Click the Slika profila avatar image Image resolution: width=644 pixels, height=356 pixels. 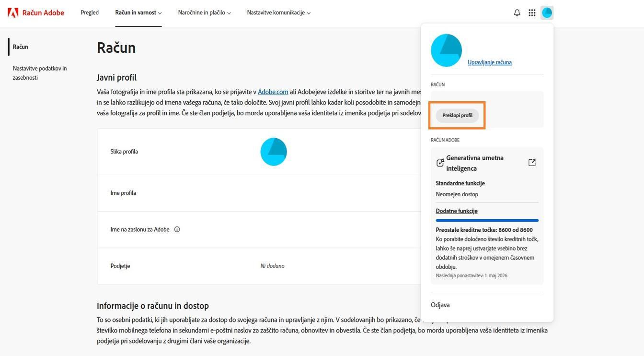(274, 152)
